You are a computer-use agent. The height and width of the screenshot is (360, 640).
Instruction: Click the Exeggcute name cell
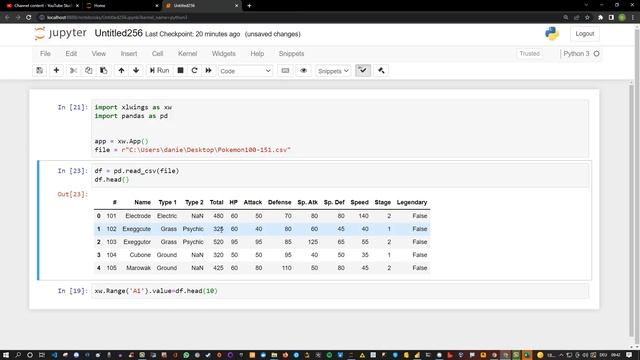point(137,229)
